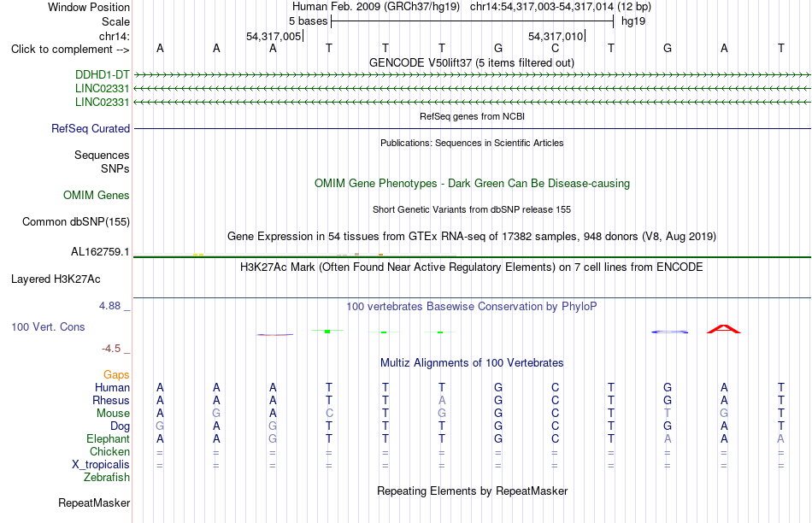This screenshot has width=812, height=523.
Task: Click the 54,317,005 position marker
Action: click(x=274, y=36)
